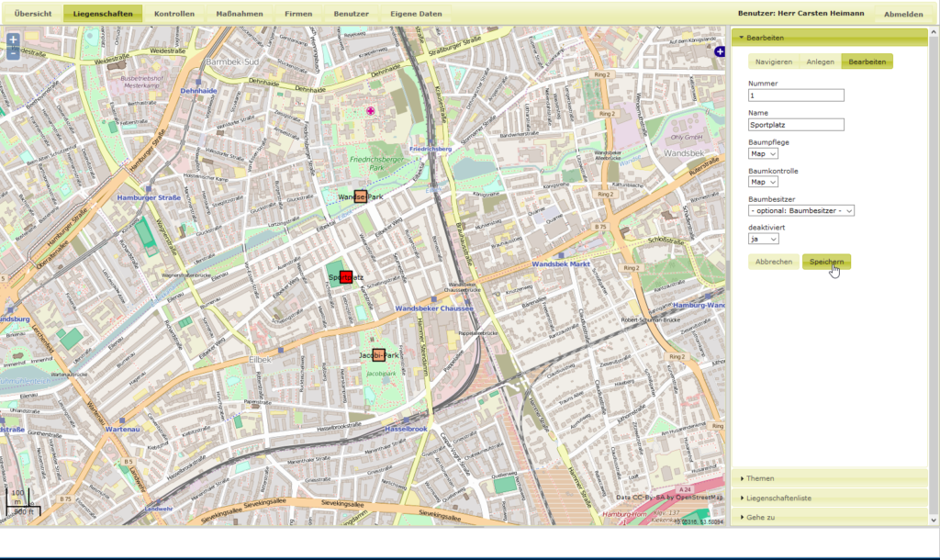Screen dimensions: 940x560
Task: Open the Baumbesitzer dropdown
Action: [801, 210]
